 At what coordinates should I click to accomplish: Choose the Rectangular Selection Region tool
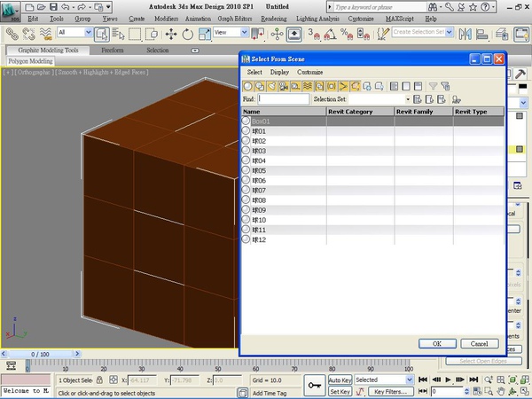tap(135, 34)
